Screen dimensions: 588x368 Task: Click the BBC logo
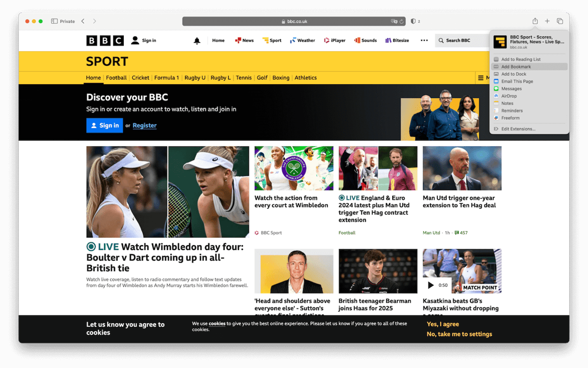click(105, 41)
